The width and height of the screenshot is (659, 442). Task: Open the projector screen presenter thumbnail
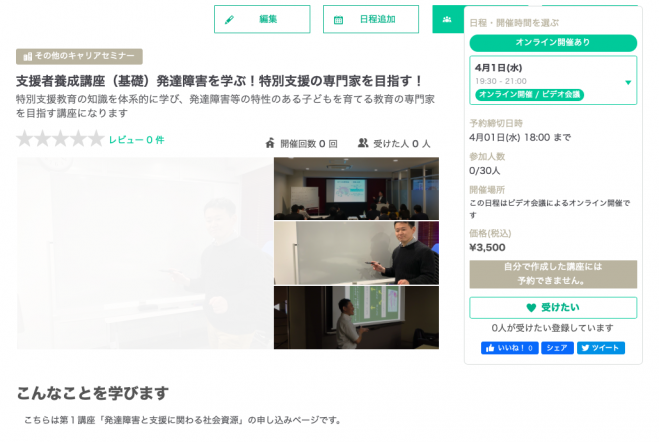click(356, 318)
